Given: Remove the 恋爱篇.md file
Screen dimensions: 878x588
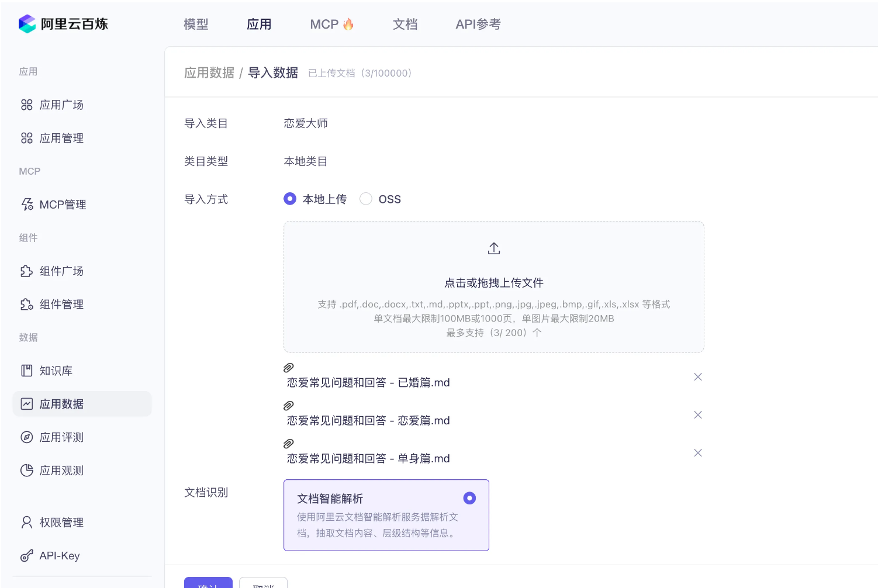Looking at the screenshot, I should pos(697,415).
